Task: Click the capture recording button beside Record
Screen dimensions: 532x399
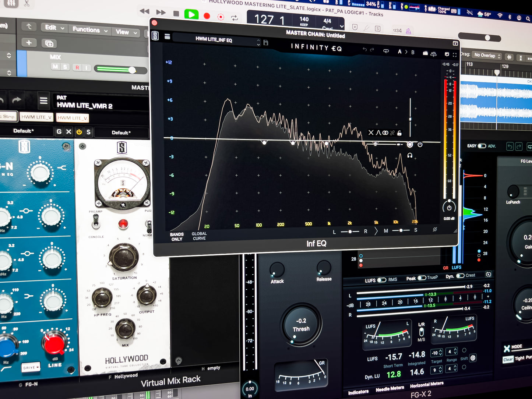Action: tap(221, 17)
